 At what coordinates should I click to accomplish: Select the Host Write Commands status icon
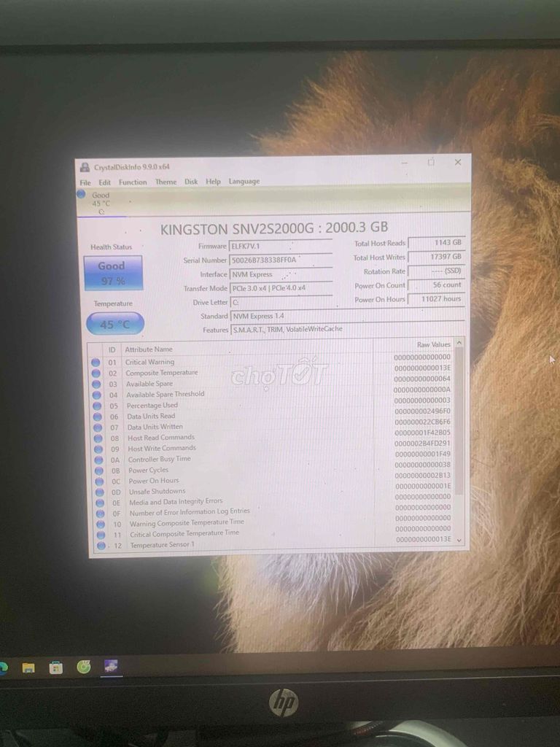click(98, 449)
